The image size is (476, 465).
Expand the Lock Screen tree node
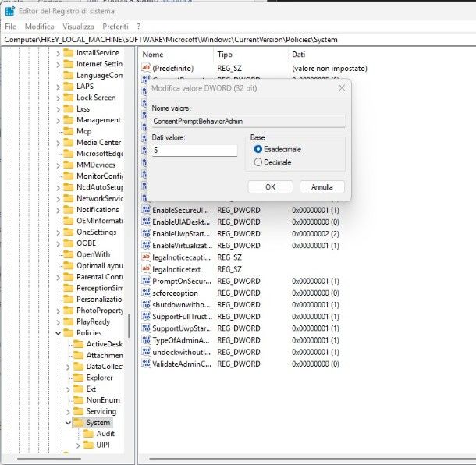[58, 98]
